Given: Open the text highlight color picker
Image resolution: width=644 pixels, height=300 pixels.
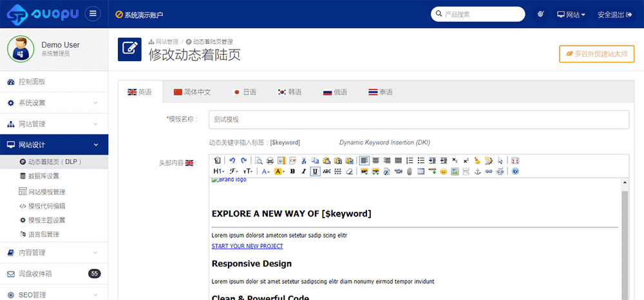Looking at the screenshot, I should click(279, 171).
